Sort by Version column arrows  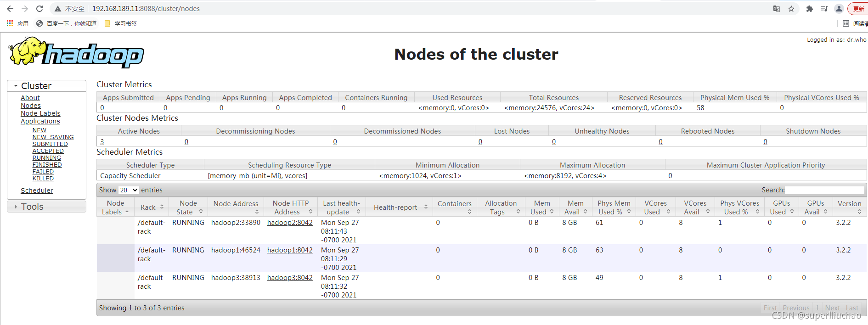point(859,212)
